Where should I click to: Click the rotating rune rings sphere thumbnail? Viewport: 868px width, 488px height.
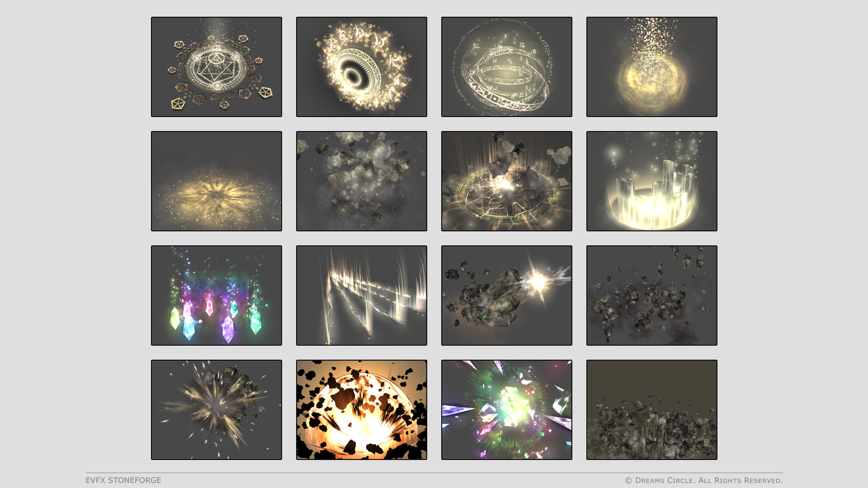(x=506, y=67)
